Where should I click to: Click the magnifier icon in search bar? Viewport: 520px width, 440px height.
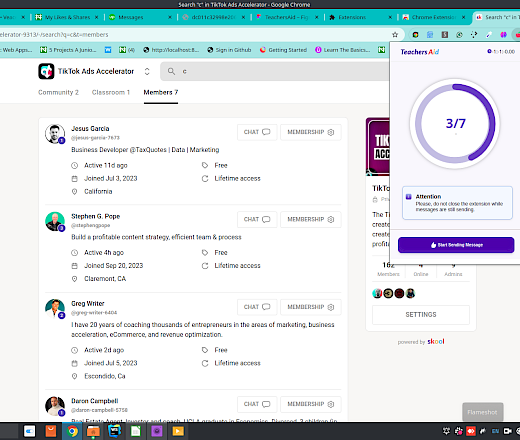(x=171, y=71)
